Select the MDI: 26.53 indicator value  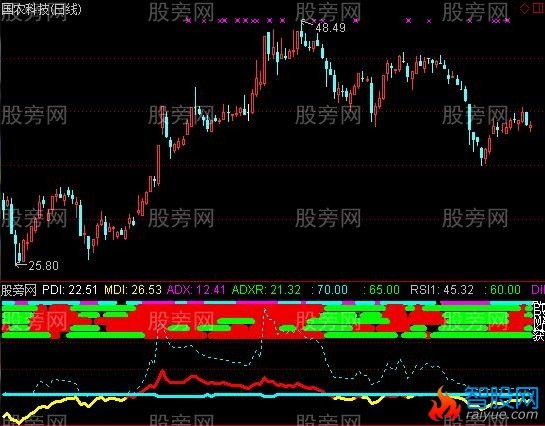coord(133,290)
